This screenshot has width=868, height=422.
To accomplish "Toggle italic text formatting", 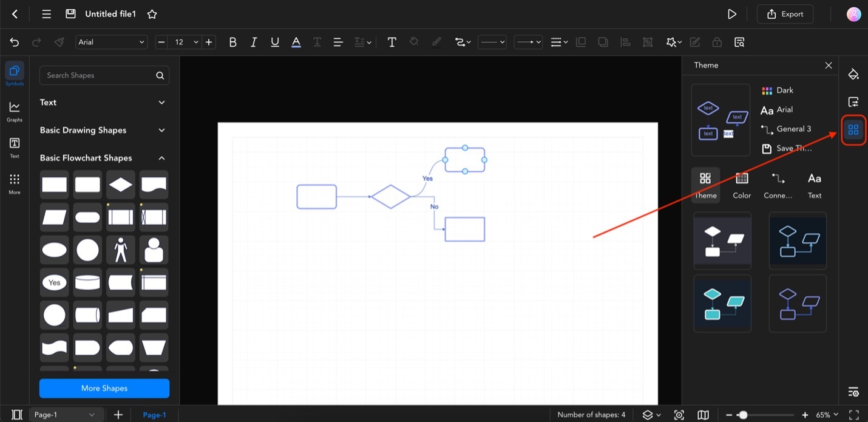I will click(x=254, y=42).
